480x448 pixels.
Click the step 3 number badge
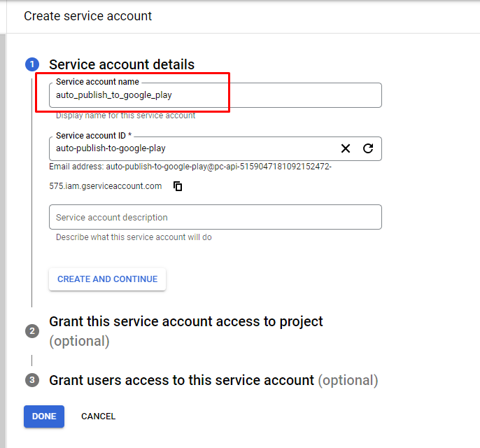point(32,380)
